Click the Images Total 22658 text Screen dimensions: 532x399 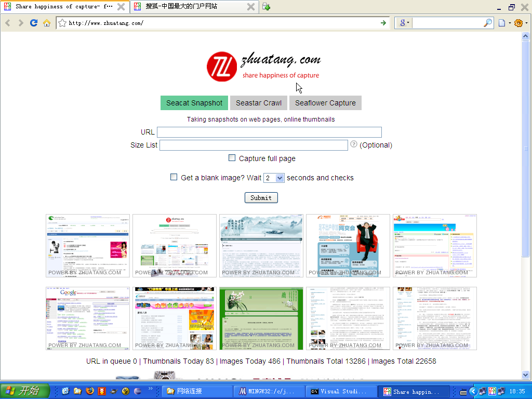click(x=404, y=361)
